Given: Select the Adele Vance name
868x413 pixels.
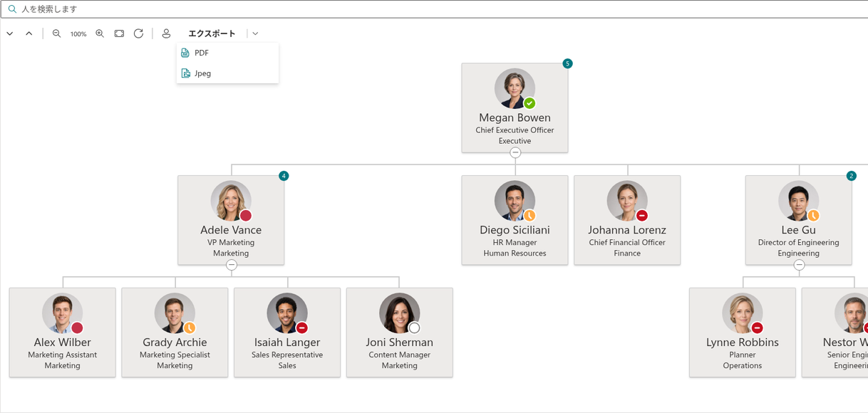Looking at the screenshot, I should [231, 230].
